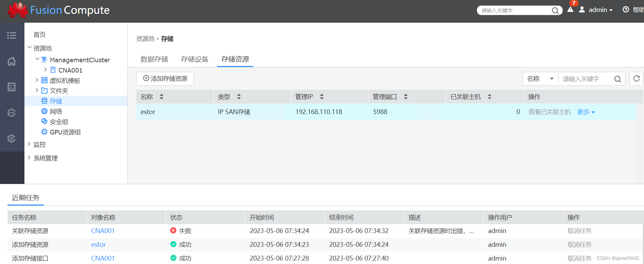
Task: Click the security group icon beside 安全组
Action: click(x=44, y=122)
